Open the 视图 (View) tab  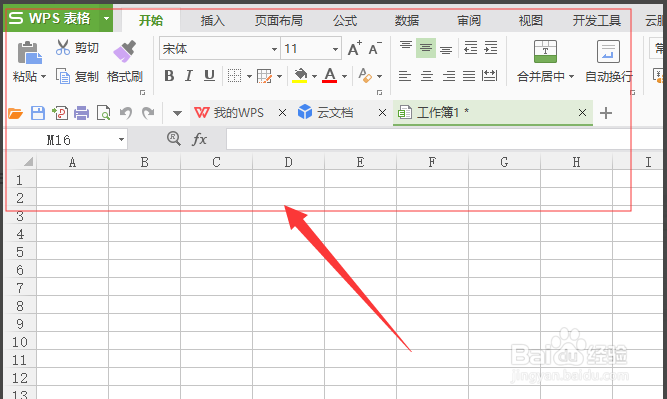[530, 20]
